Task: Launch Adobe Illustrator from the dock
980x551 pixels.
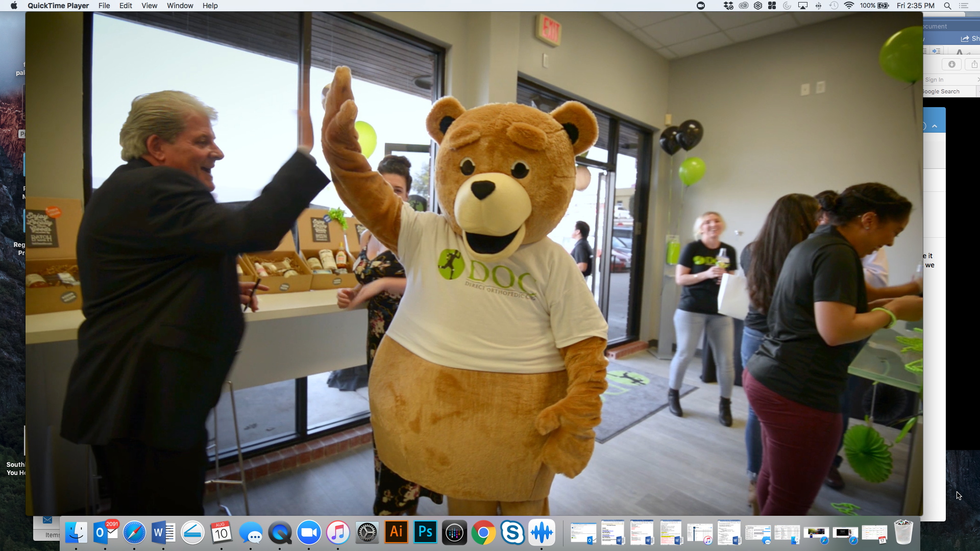Action: pos(396,533)
